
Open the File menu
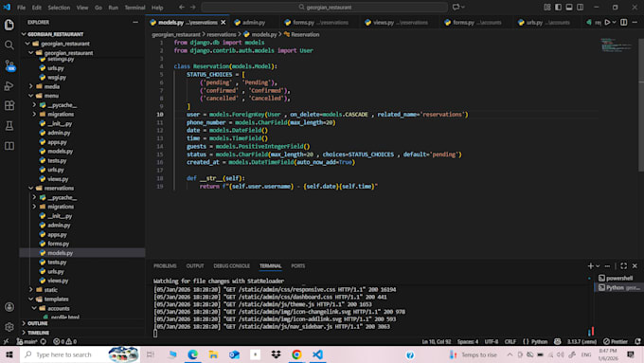click(21, 8)
